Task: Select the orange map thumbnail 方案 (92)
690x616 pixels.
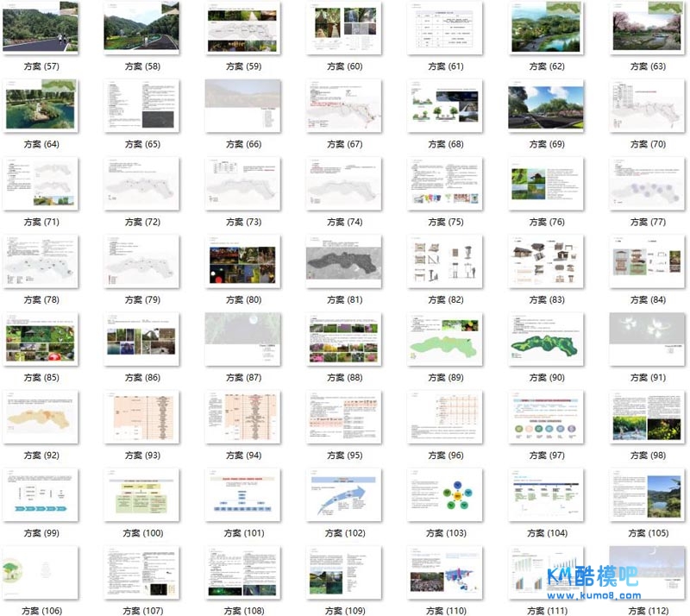Action: [x=39, y=416]
